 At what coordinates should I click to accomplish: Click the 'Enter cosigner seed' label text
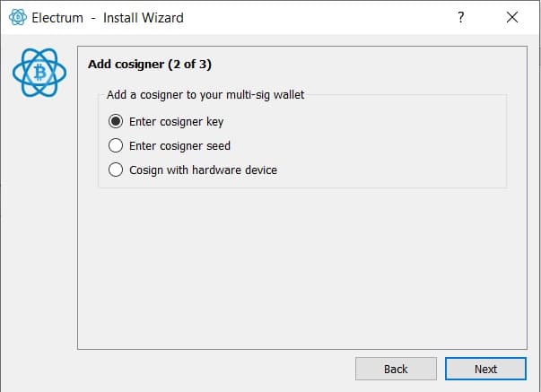(x=179, y=146)
